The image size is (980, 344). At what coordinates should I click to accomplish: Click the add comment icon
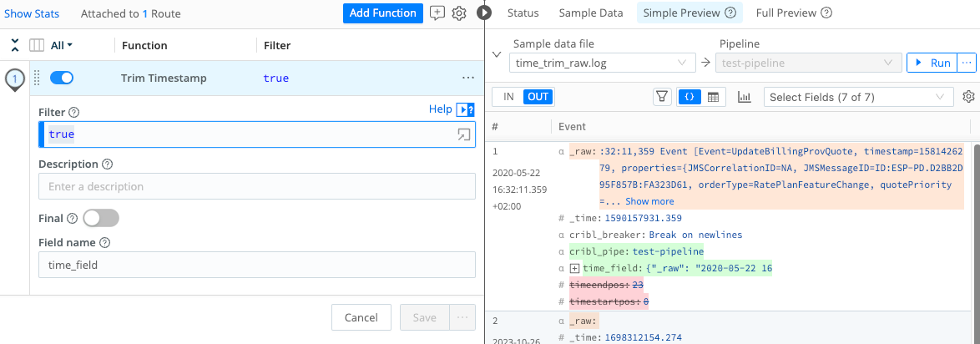437,13
